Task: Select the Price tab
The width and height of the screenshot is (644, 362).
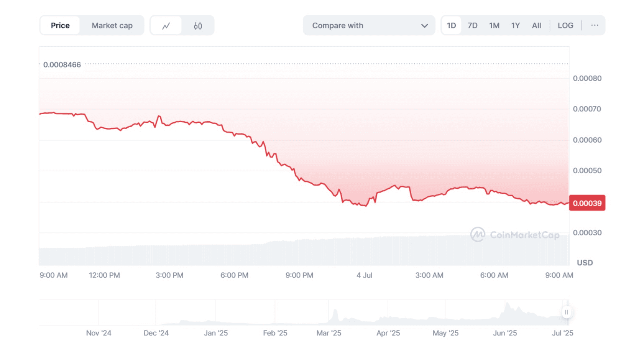Action: pyautogui.click(x=60, y=26)
